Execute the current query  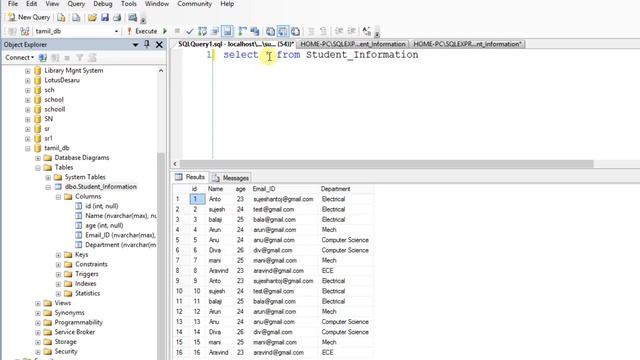tap(142, 31)
